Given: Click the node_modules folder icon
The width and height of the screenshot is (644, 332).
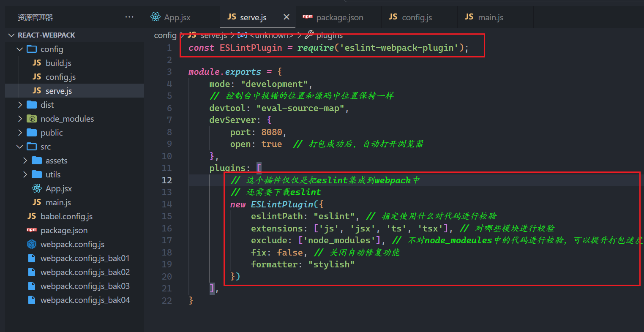Looking at the screenshot, I should 32,119.
